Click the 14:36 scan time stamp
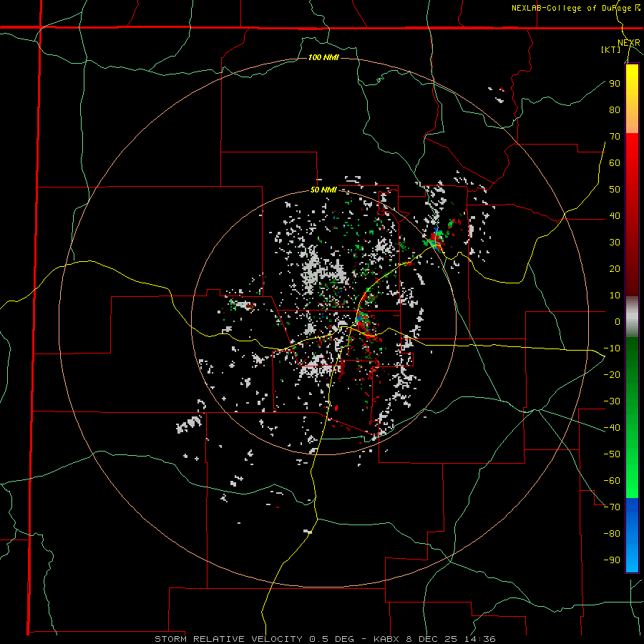This screenshot has height=644, width=644. pos(481,639)
